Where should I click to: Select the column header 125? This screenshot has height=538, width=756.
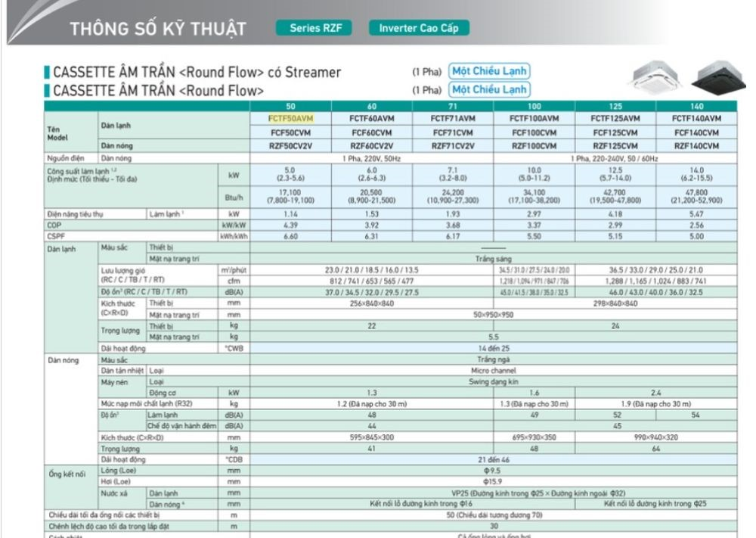615,107
